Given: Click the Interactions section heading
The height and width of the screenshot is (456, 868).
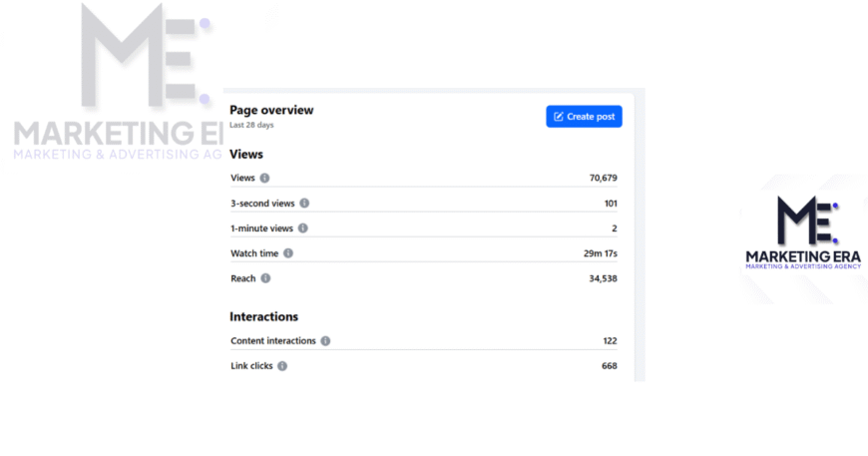Looking at the screenshot, I should 263,316.
